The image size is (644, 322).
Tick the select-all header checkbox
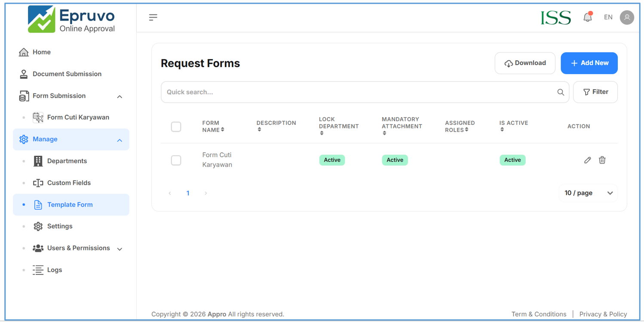pos(176,127)
